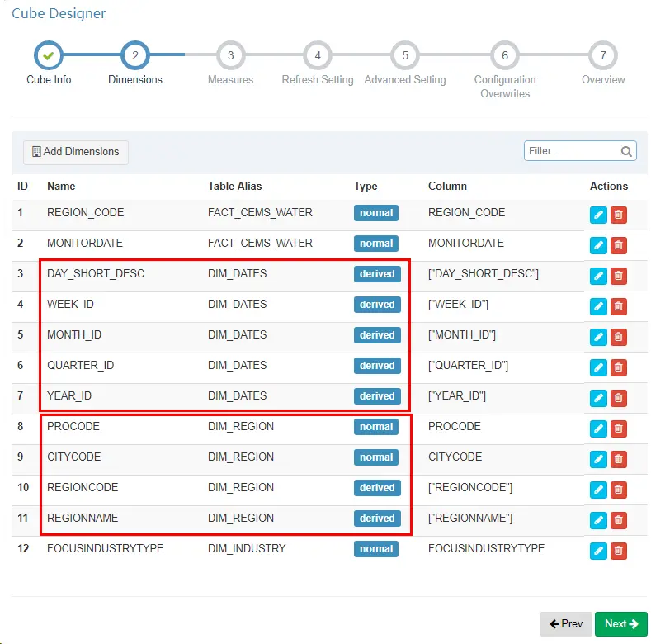Click the normal badge for FOCUSINDUSTRYTYPE
The height and width of the screenshot is (644, 651).
click(375, 549)
